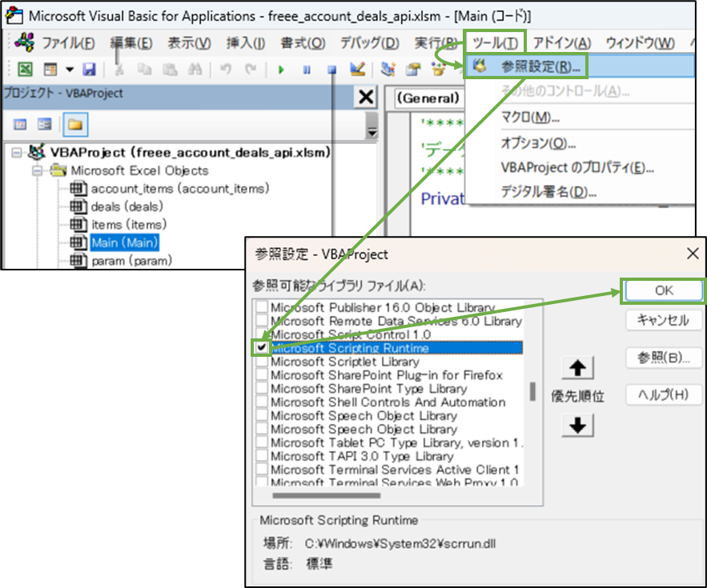707x588 pixels.
Task: Click the Paste clipboard icon
Action: 170,70
